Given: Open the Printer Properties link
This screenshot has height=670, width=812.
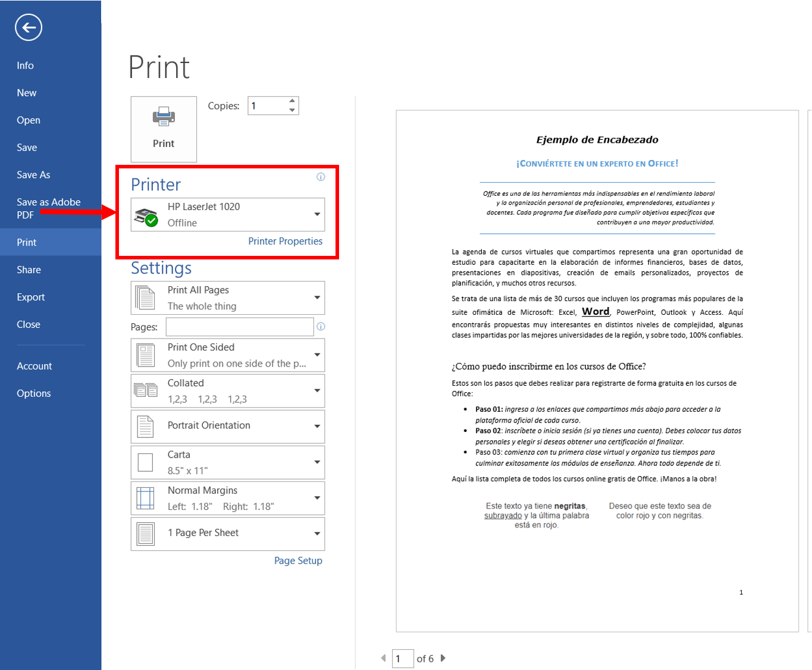Looking at the screenshot, I should coord(285,241).
